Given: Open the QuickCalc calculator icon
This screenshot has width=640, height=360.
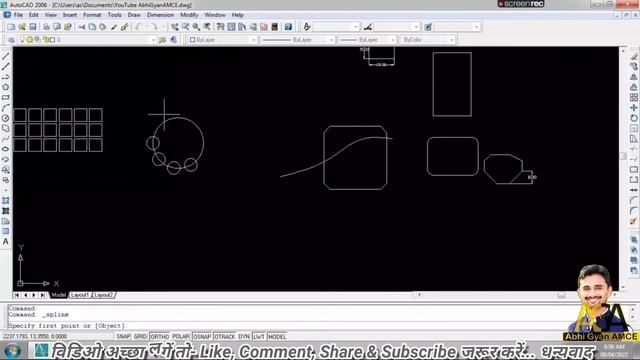Looking at the screenshot, I should (275, 27).
